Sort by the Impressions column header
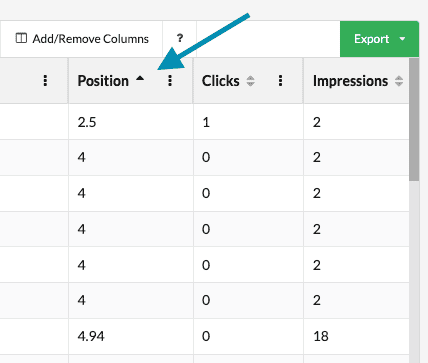The image size is (428, 363). 350,81
